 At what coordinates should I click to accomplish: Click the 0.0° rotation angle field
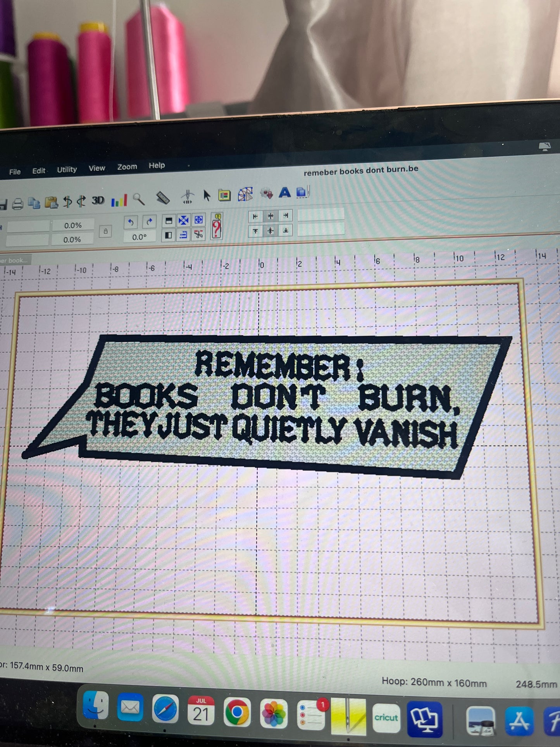[x=140, y=237]
